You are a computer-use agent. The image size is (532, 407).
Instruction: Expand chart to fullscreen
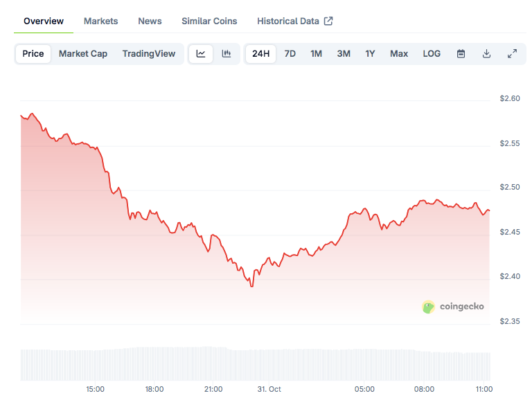[512, 54]
